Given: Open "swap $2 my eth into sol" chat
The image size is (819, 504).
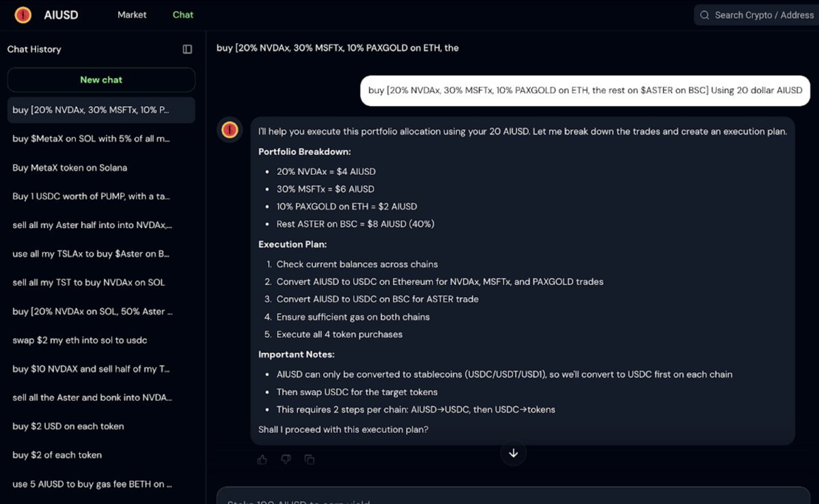Looking at the screenshot, I should click(x=79, y=340).
